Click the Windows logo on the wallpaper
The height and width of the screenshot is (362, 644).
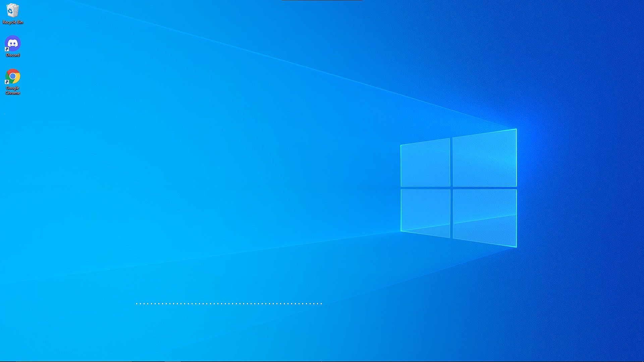[459, 188]
